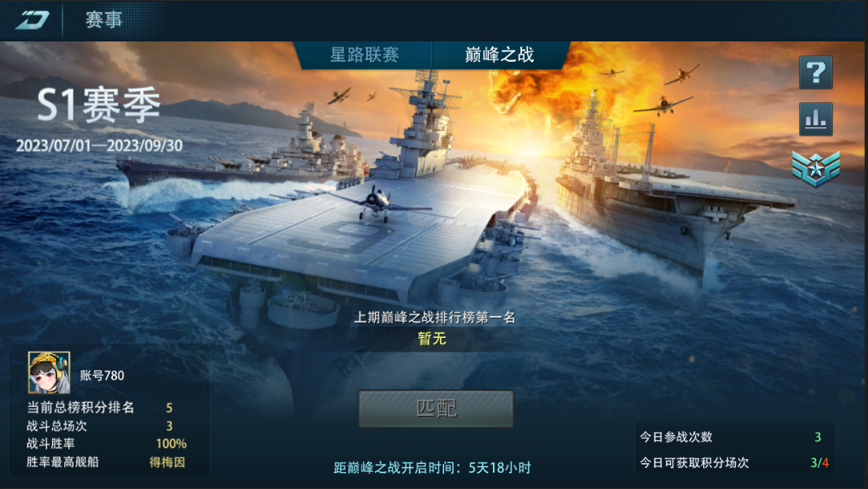
Task: Open the bar chart leaderboard icon
Action: (x=816, y=119)
